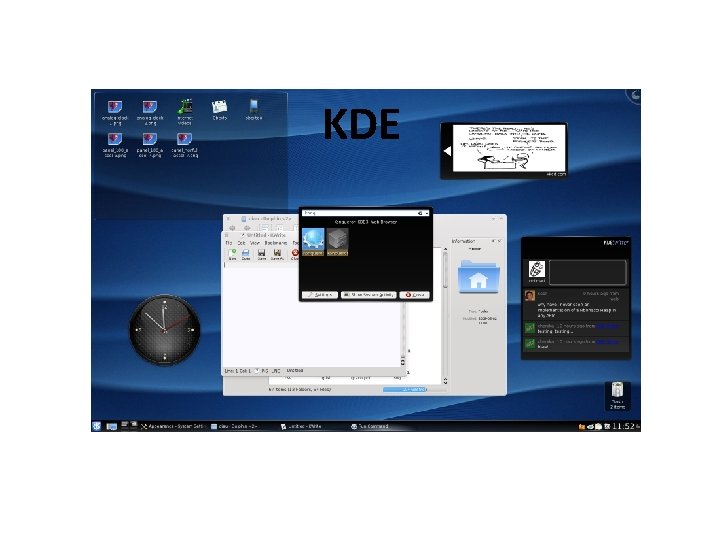The width and height of the screenshot is (720, 540).
Task: Click the Close button in Run Command dialog
Action: point(415,295)
